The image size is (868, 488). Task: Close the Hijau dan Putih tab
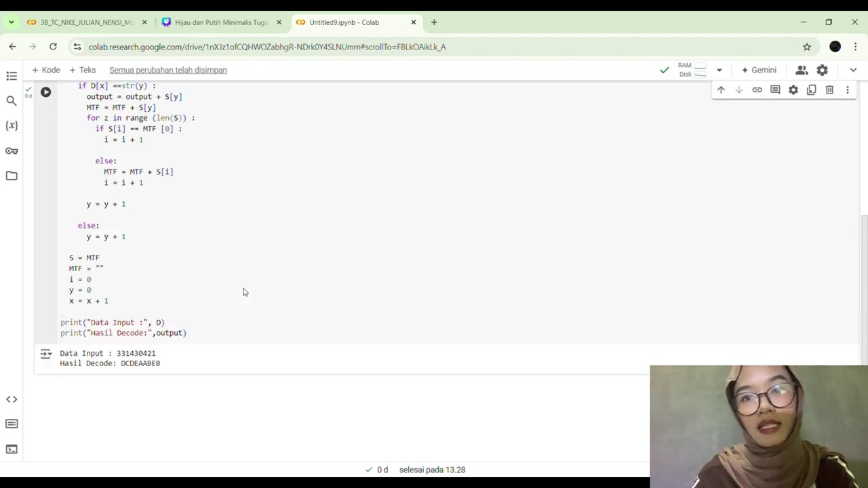pos(279,22)
